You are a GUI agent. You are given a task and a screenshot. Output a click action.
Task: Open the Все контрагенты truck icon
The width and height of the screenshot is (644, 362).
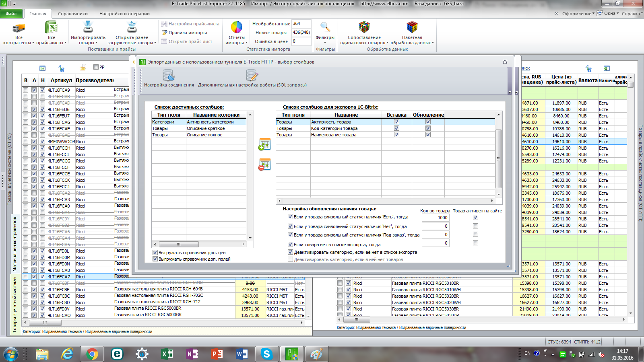[19, 27]
